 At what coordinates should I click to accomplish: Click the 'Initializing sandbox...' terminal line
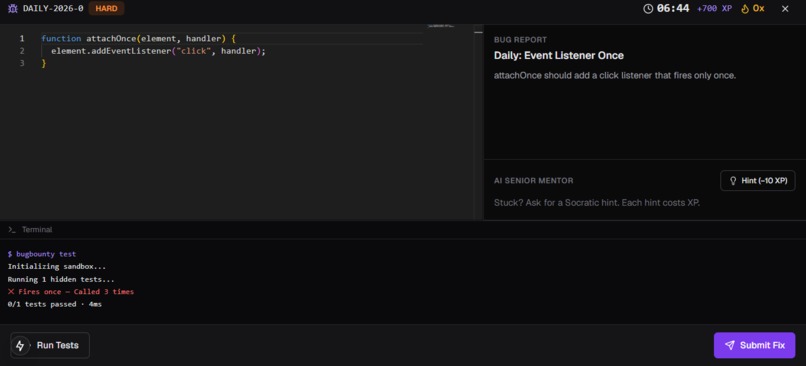tap(57, 267)
